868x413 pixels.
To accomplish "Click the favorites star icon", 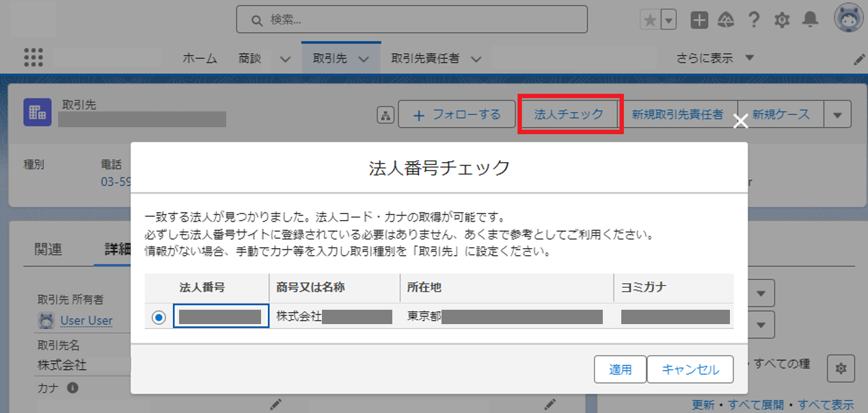I will [x=650, y=21].
